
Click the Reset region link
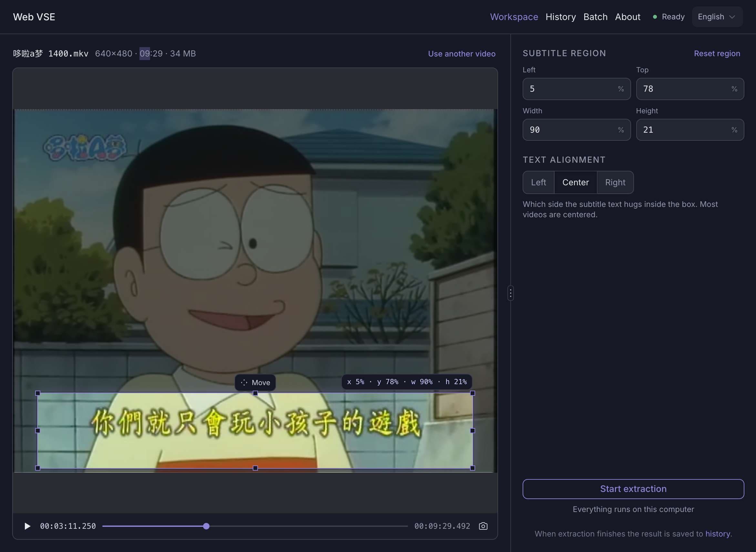pos(717,54)
